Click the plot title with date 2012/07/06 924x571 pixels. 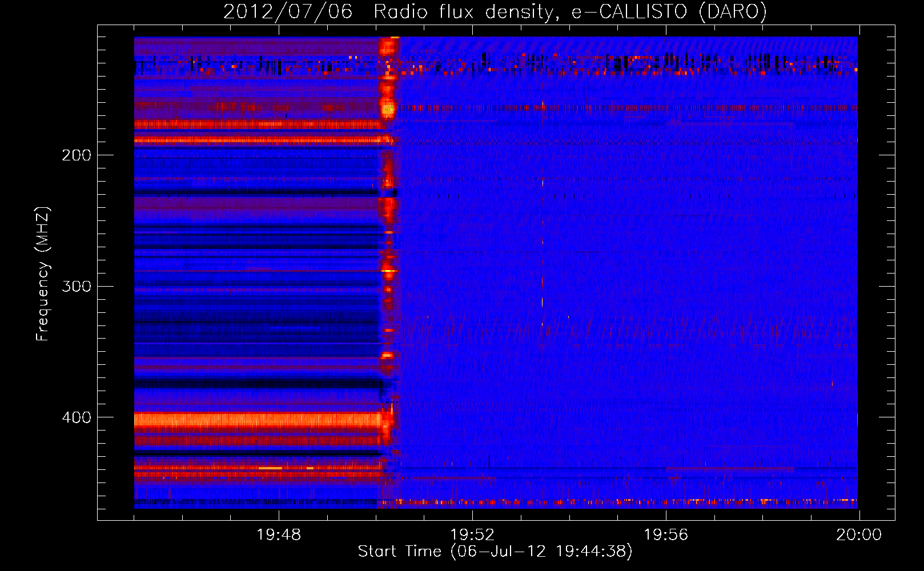coord(495,12)
